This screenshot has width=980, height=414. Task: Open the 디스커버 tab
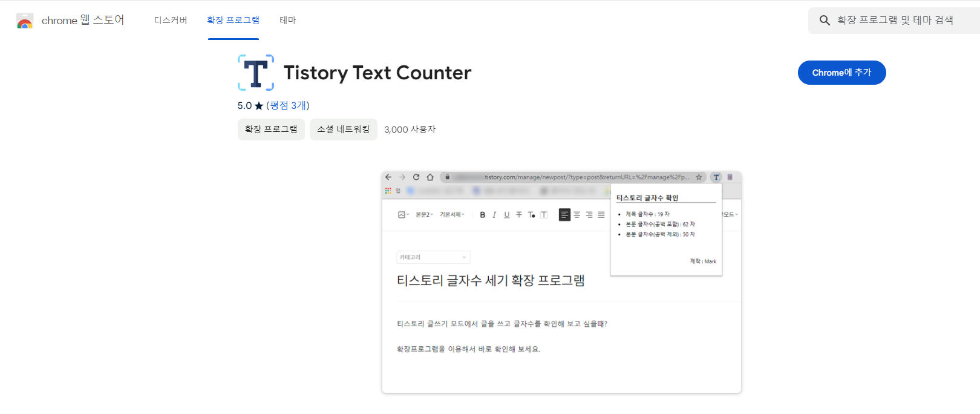point(171,20)
